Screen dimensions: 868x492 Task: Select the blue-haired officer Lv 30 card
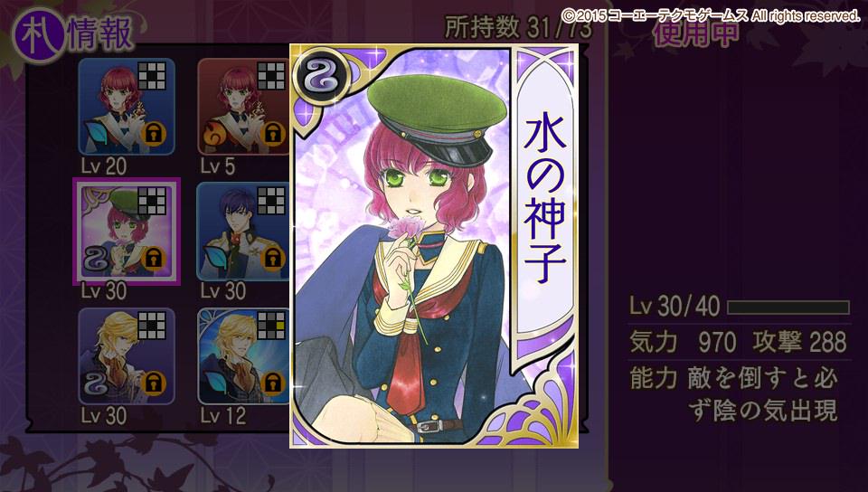(x=243, y=232)
